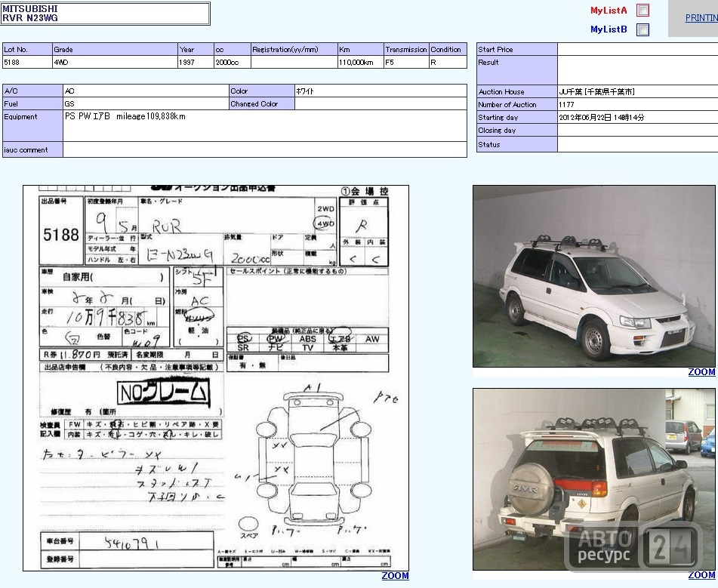The image size is (718, 588).
Task: Open the PRINTING link
Action: 701,18
